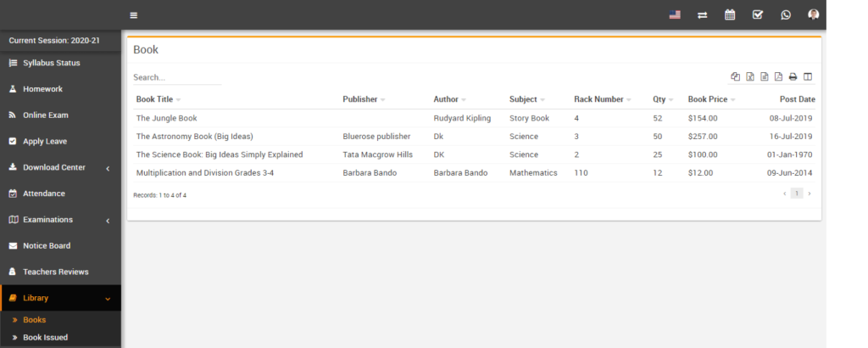Open the language selector flag icon
This screenshot has height=348, width=868.
[x=675, y=14]
